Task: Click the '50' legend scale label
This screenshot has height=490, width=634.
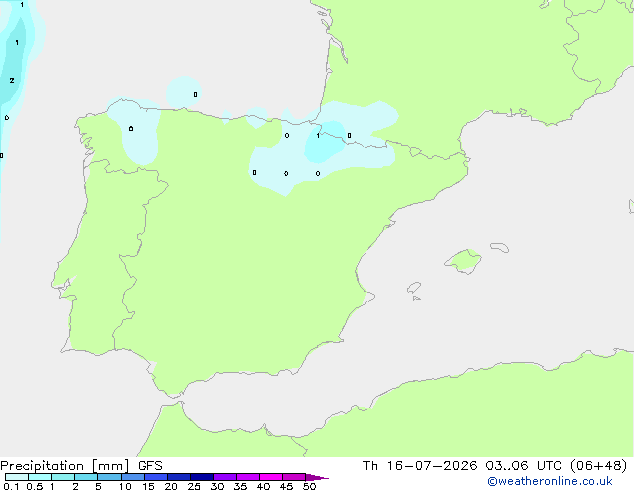Action: click(310, 486)
